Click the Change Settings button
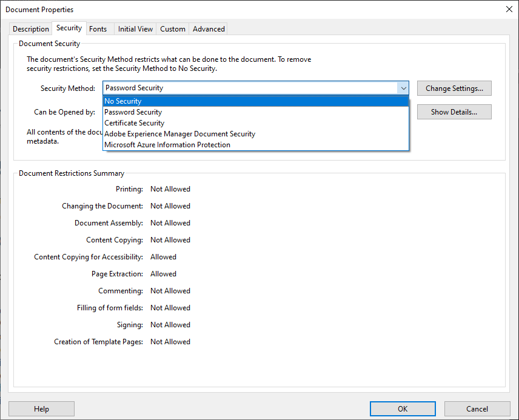 [454, 88]
